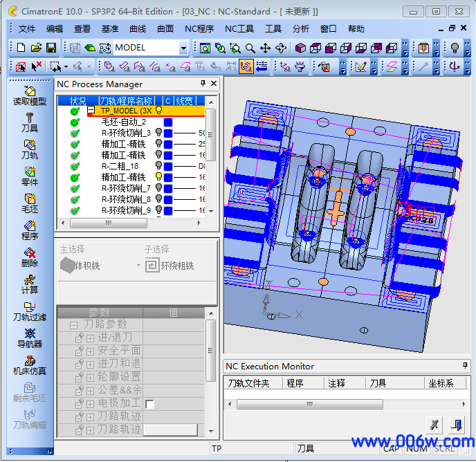The image size is (476, 462).
Task: Click the blue exit-door icon in Execution Monitor
Action: coord(457,425)
